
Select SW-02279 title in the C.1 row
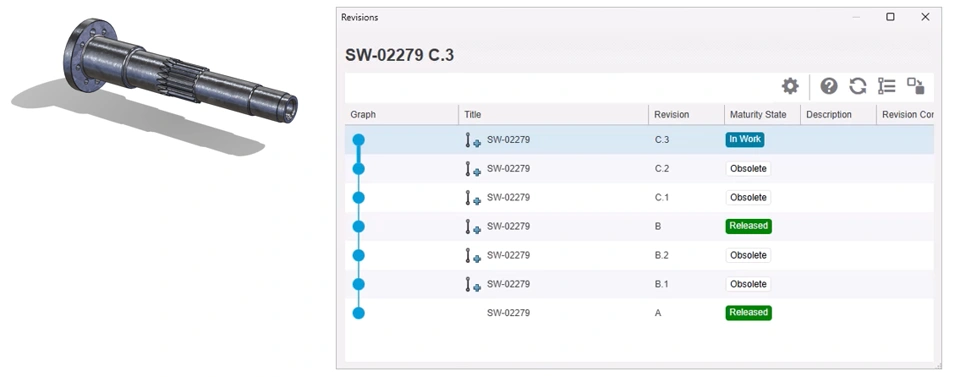point(508,198)
